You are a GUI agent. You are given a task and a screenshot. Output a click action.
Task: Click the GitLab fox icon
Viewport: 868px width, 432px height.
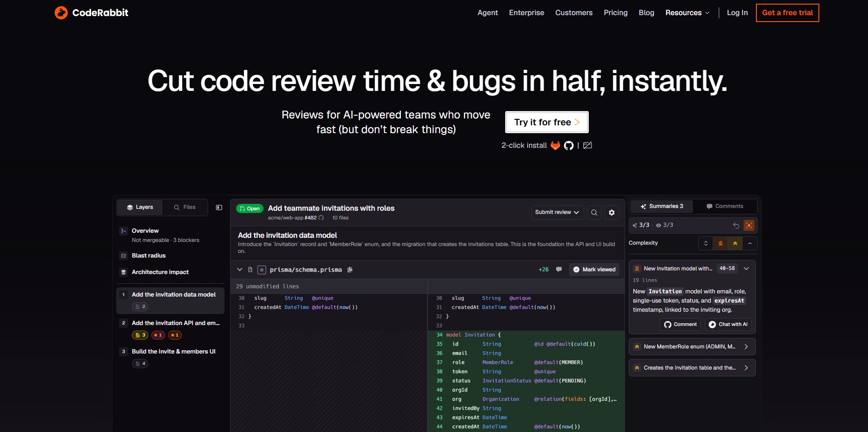point(555,146)
